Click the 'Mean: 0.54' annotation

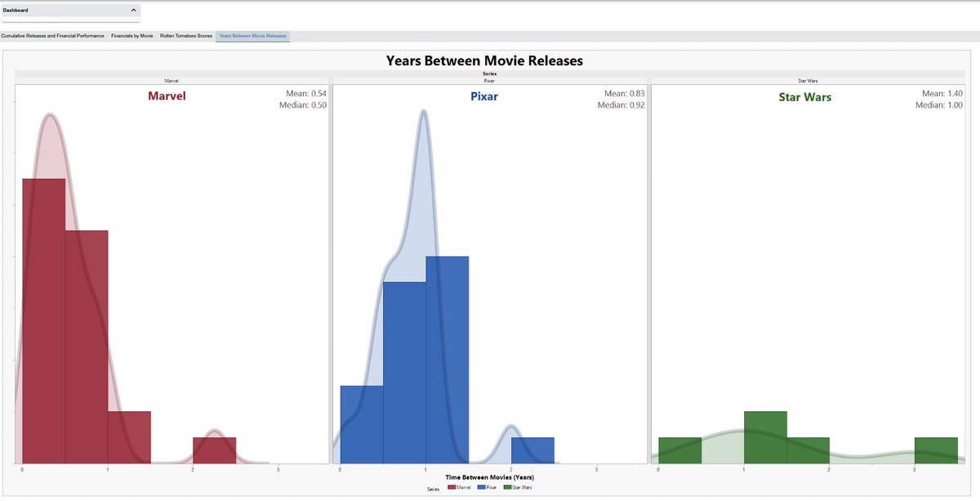[x=306, y=94]
